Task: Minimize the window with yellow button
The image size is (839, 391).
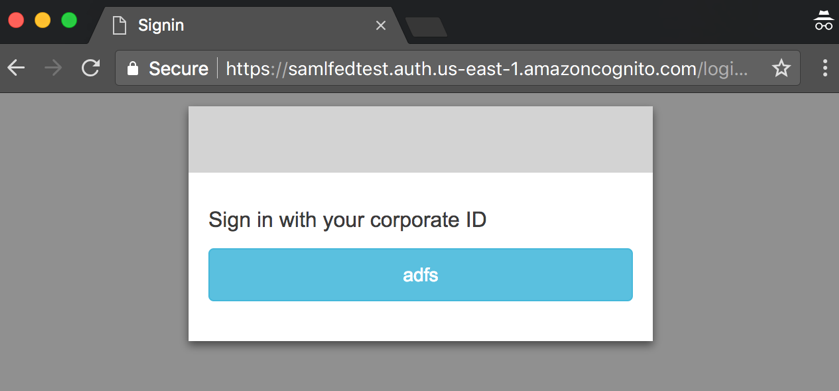Action: [x=42, y=21]
